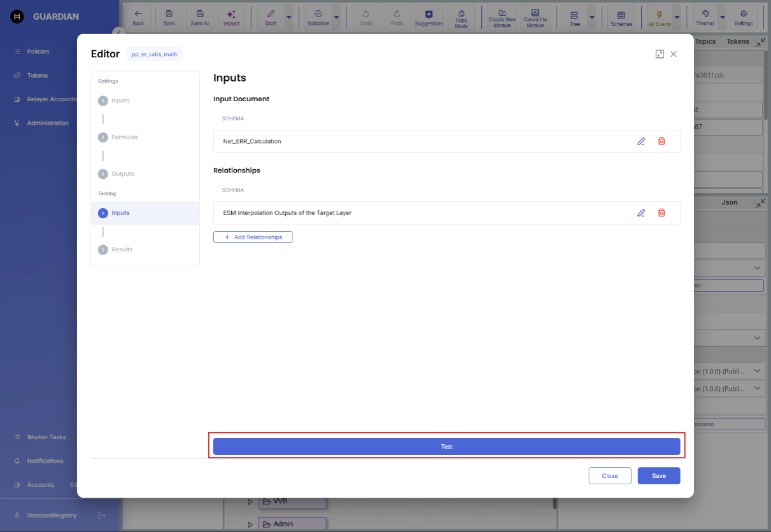This screenshot has height=532, width=771.
Task: Expand the Admin tree node
Action: point(250,524)
